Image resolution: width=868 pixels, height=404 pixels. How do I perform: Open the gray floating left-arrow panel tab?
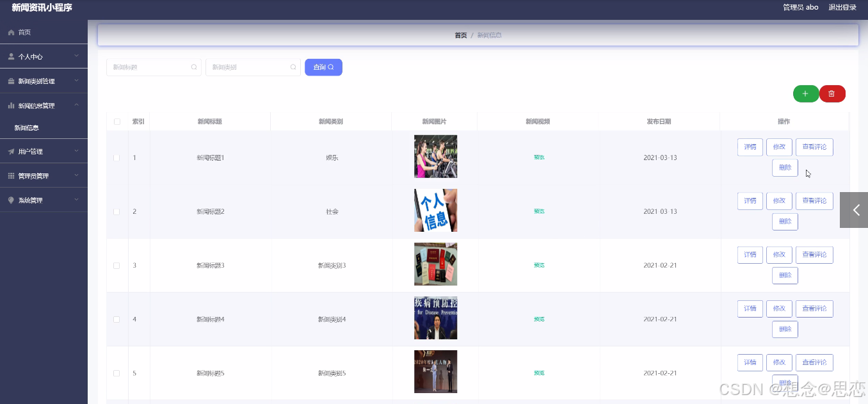pyautogui.click(x=855, y=210)
